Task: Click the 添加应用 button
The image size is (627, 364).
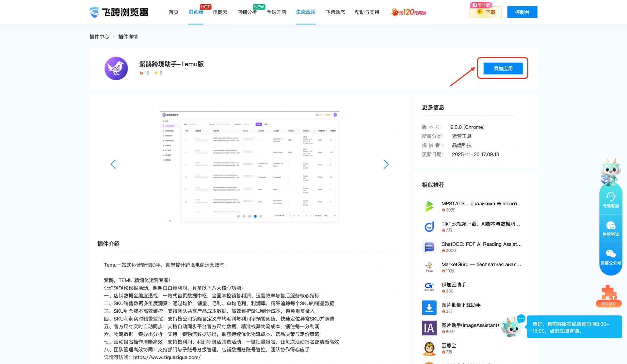Action: point(503,69)
